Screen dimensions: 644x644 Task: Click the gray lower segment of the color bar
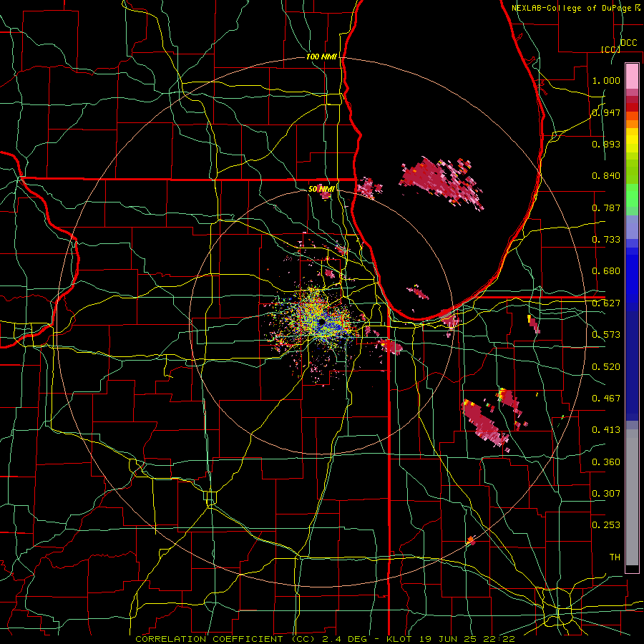[632, 497]
